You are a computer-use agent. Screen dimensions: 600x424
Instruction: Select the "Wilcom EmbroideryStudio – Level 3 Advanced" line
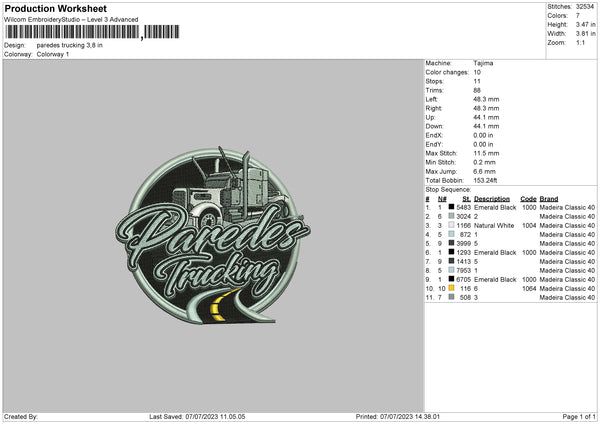(x=71, y=20)
